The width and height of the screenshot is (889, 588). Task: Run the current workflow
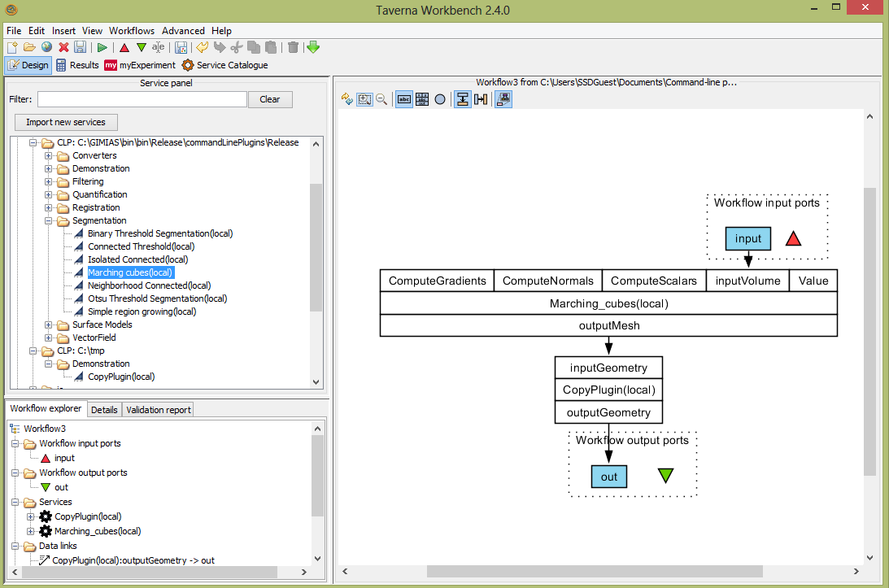coord(102,48)
